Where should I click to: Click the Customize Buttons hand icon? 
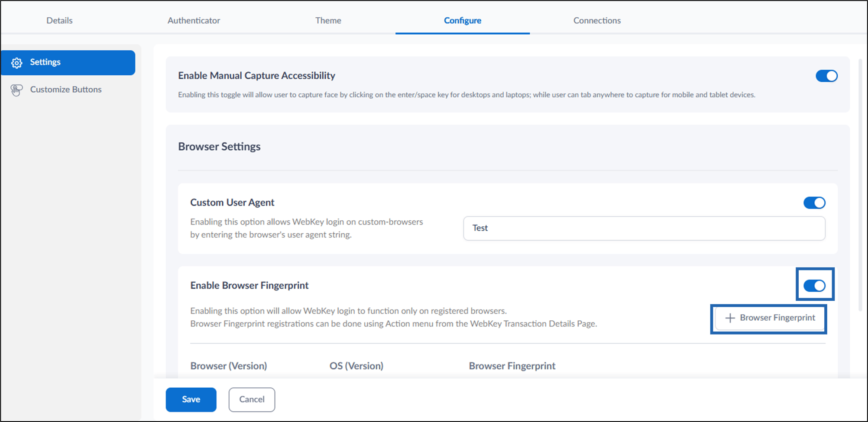16,90
